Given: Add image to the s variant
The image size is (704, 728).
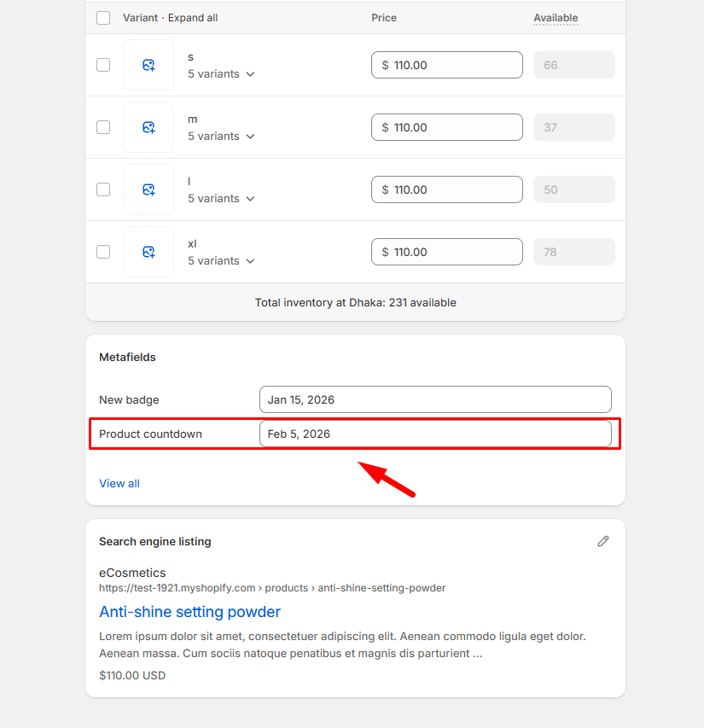Looking at the screenshot, I should (x=148, y=65).
